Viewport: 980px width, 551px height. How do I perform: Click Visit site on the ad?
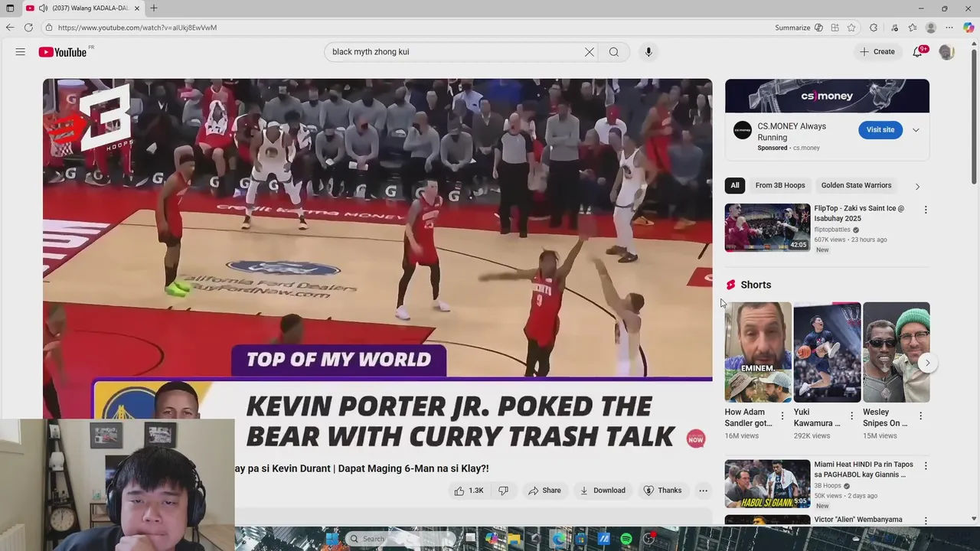click(880, 130)
